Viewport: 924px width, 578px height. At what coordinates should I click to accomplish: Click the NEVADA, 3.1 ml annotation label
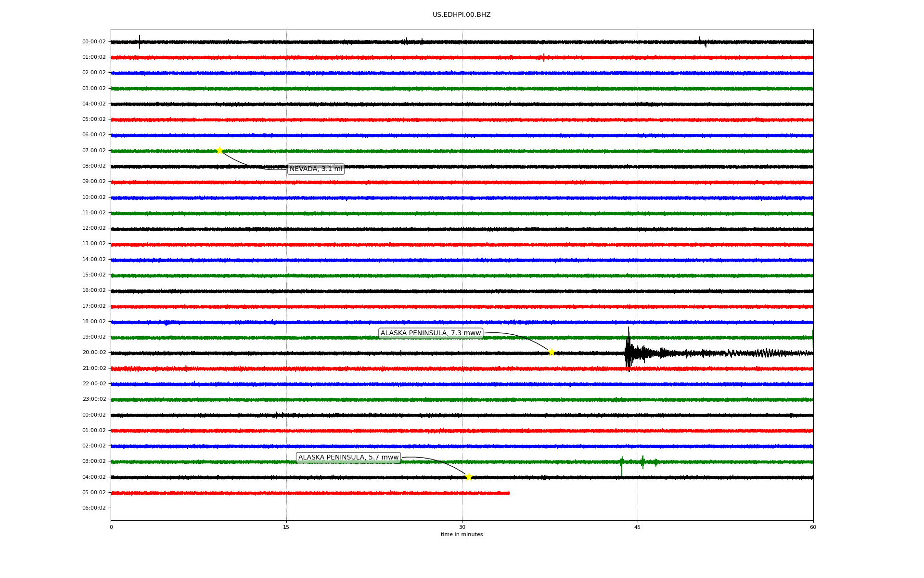(x=316, y=169)
